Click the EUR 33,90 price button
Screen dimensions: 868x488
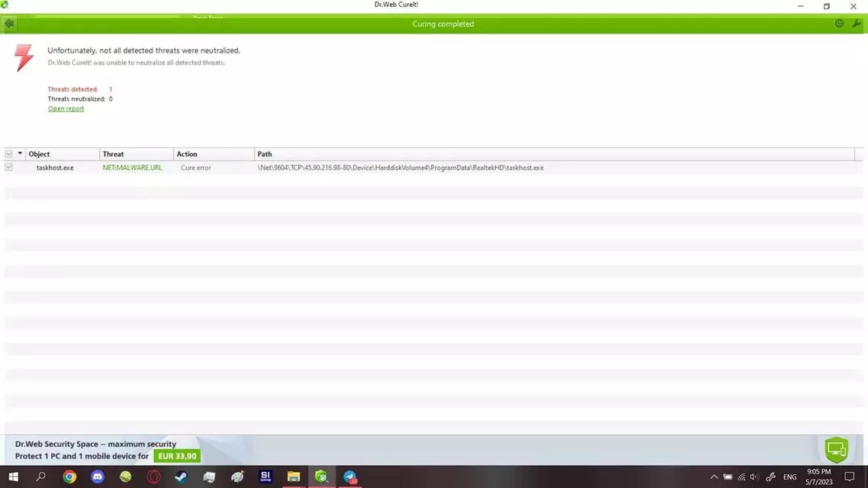coord(177,456)
